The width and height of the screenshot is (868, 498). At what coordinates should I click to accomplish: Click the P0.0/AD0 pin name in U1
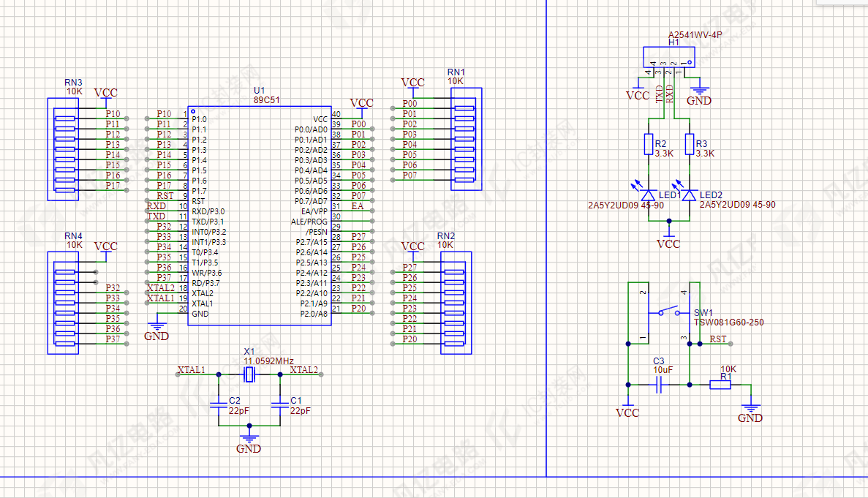[311, 129]
